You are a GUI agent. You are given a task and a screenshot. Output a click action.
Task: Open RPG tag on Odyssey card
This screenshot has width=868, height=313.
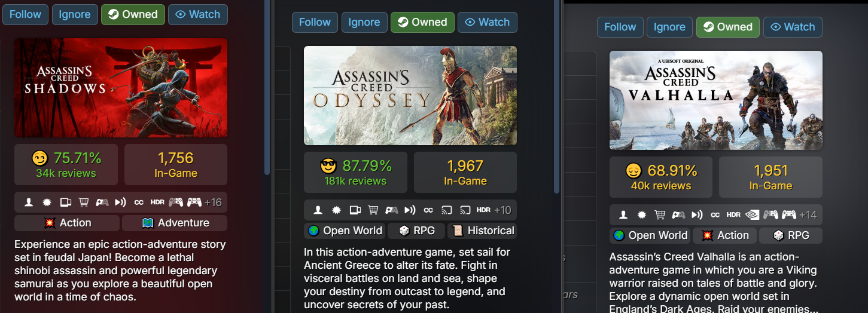pos(416,231)
